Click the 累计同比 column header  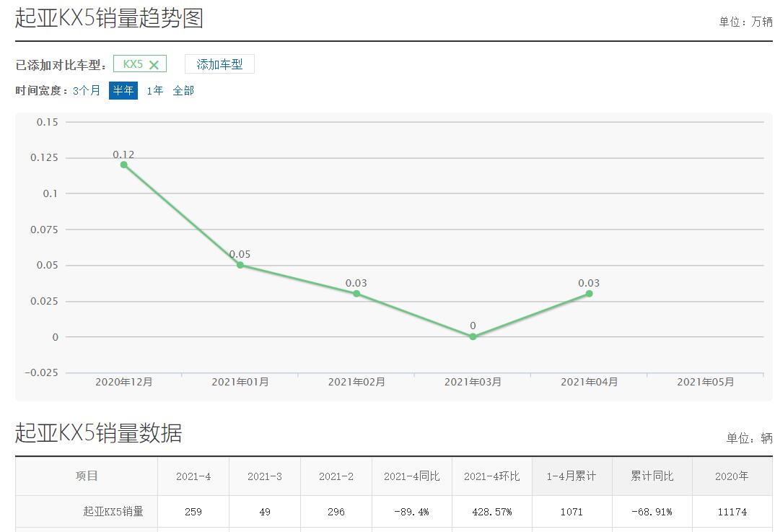[652, 476]
